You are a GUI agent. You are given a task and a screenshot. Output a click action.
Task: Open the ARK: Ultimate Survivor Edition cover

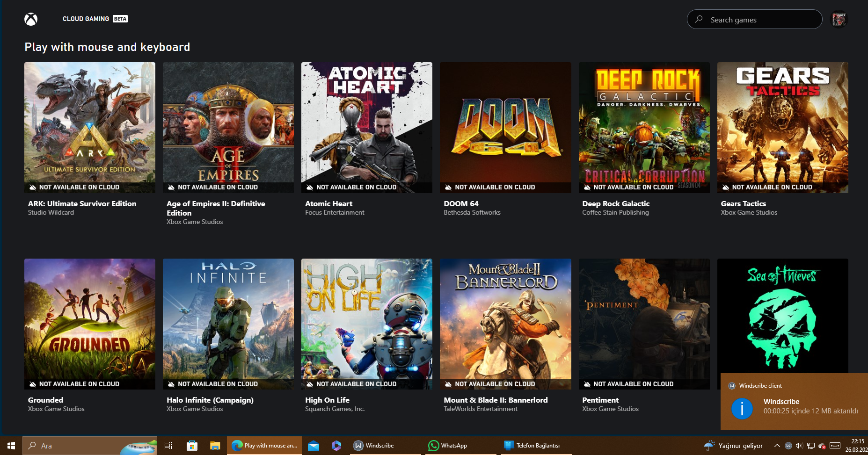(x=90, y=128)
